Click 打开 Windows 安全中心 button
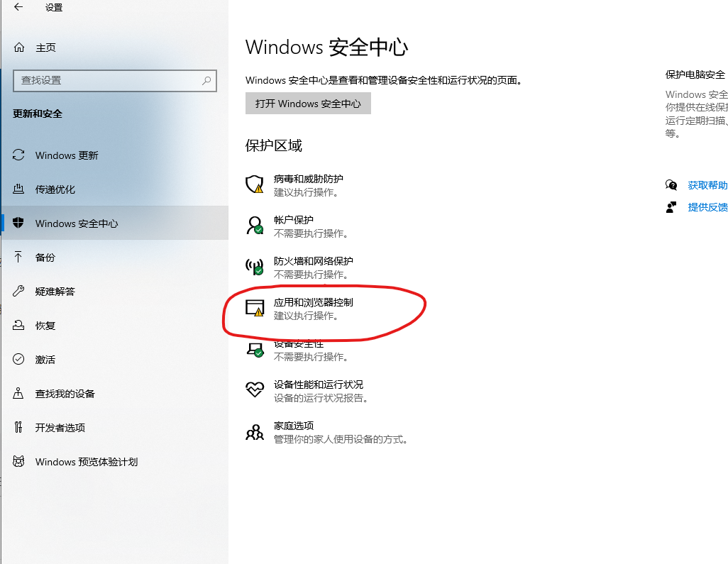This screenshot has height=564, width=728. pos(308,103)
